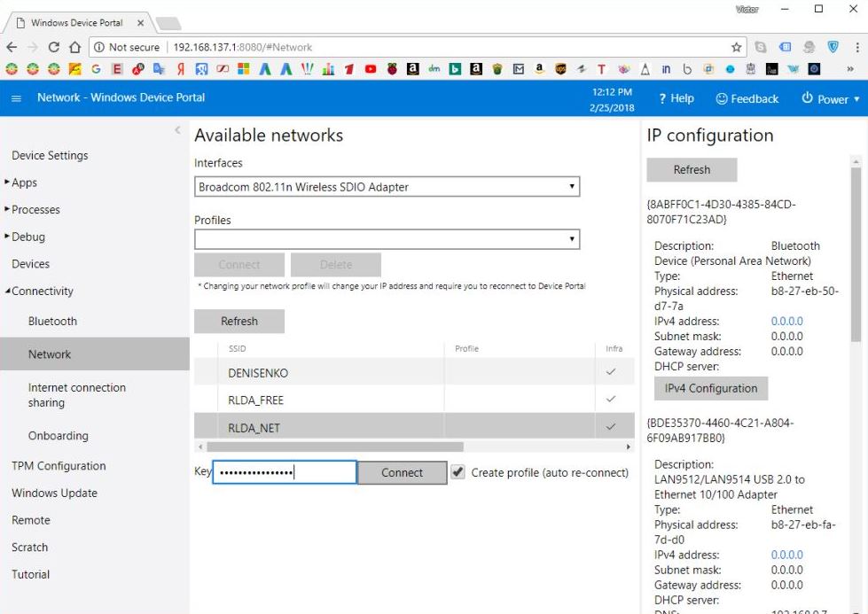The image size is (868, 614).
Task: Close the Windows Device Portal tab
Action: [141, 23]
